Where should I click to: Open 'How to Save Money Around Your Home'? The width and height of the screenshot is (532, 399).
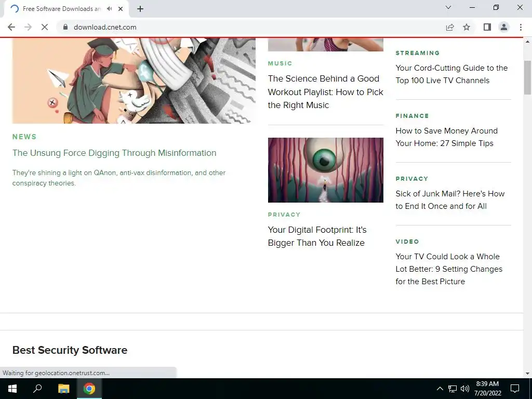pos(446,137)
